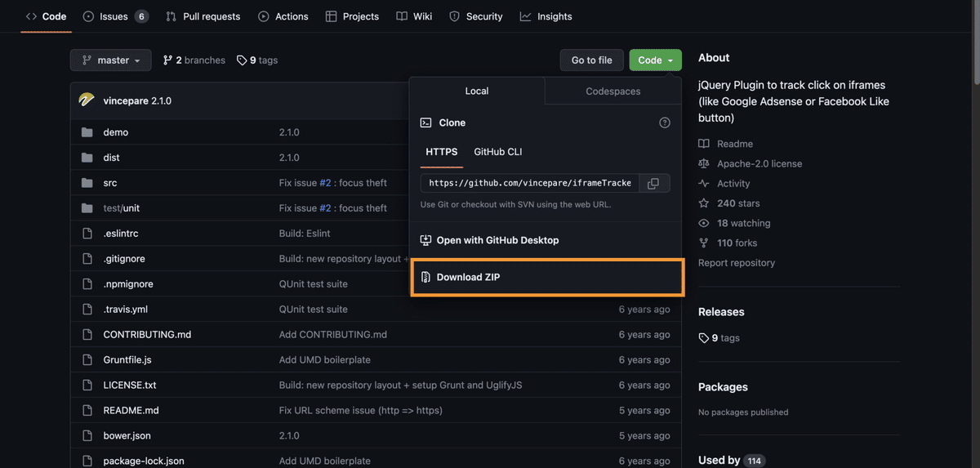Switch to the Local tab
Image resolution: width=980 pixels, height=468 pixels.
coord(477,91)
